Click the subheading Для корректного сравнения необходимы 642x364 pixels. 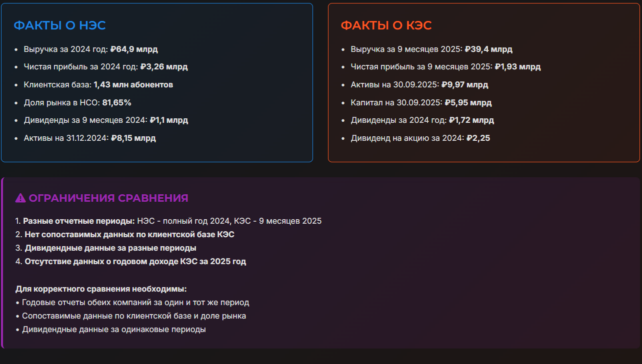[101, 289]
